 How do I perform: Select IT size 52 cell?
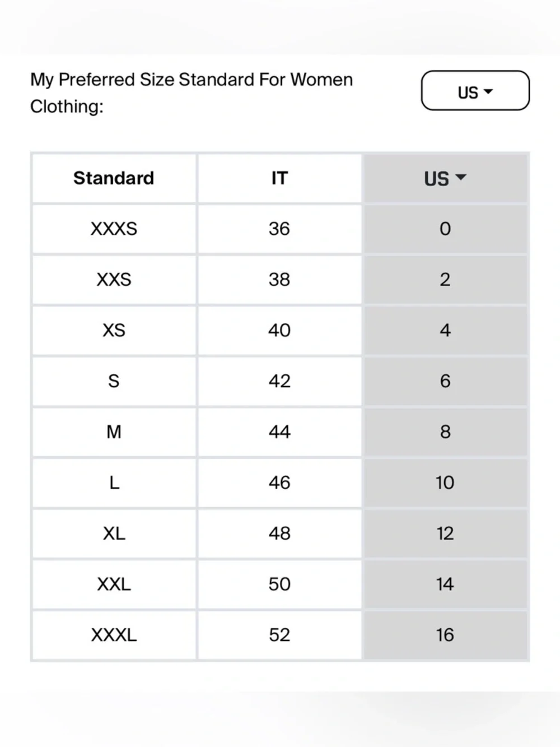[x=279, y=634]
